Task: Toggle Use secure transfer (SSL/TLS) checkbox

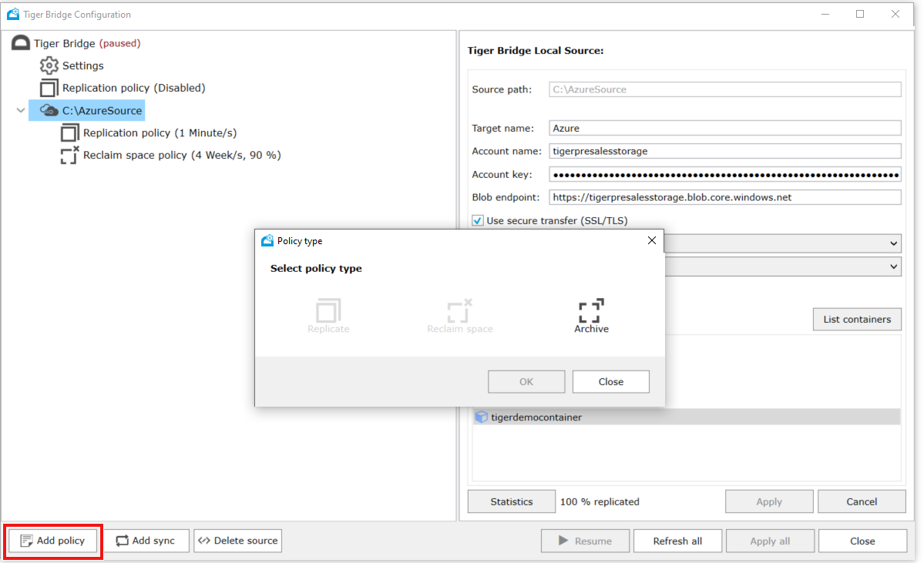Action: tap(478, 220)
